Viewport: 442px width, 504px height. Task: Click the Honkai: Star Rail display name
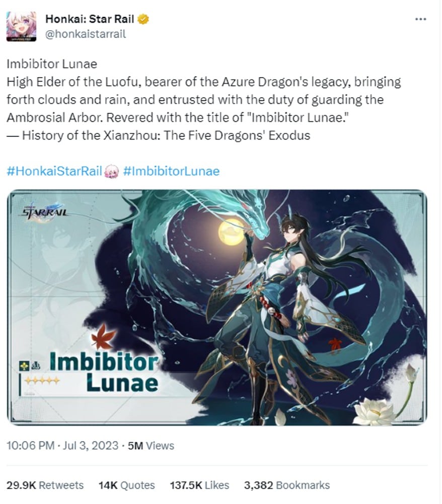tap(90, 19)
